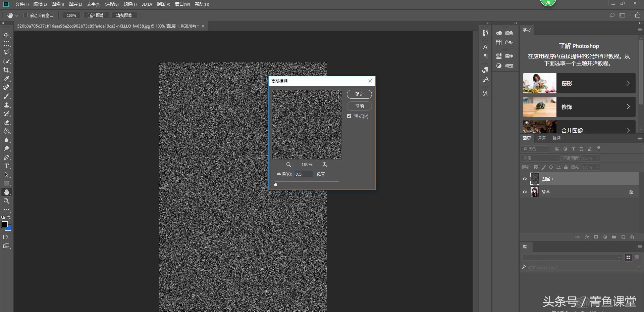Select the Eraser tool
This screenshot has width=644, height=312.
[6, 122]
